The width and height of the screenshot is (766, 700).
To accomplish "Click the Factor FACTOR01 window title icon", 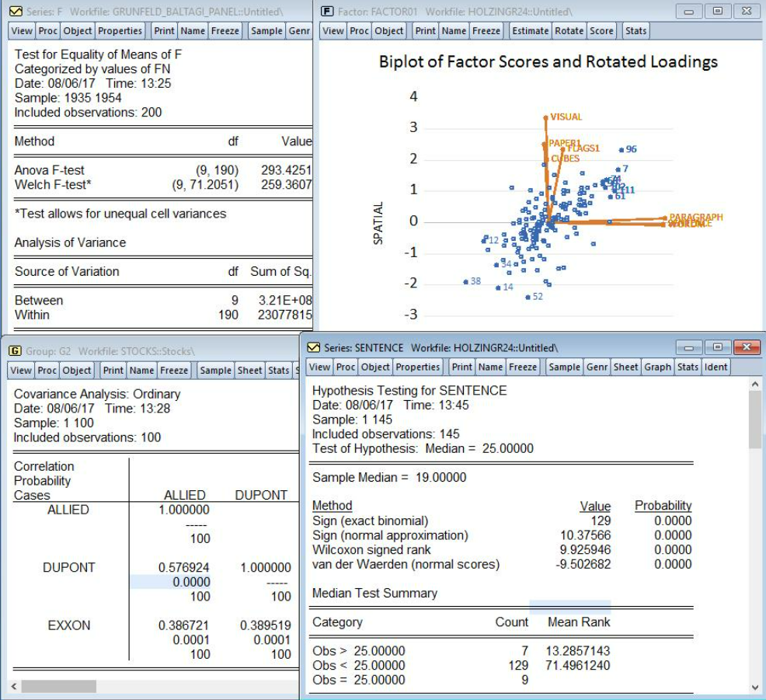I will point(327,11).
